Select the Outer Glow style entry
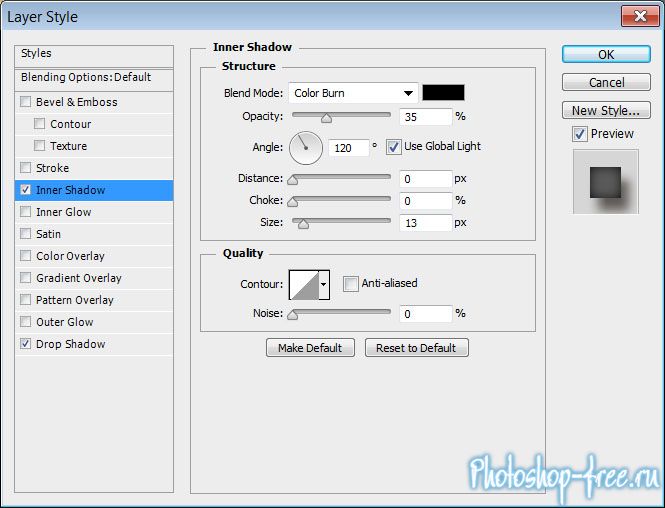The height and width of the screenshot is (508, 665). click(65, 322)
